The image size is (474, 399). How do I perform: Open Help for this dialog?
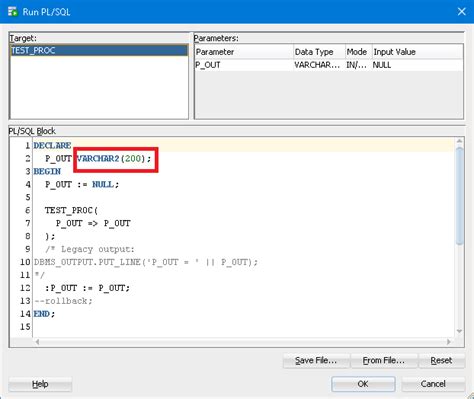click(x=40, y=384)
